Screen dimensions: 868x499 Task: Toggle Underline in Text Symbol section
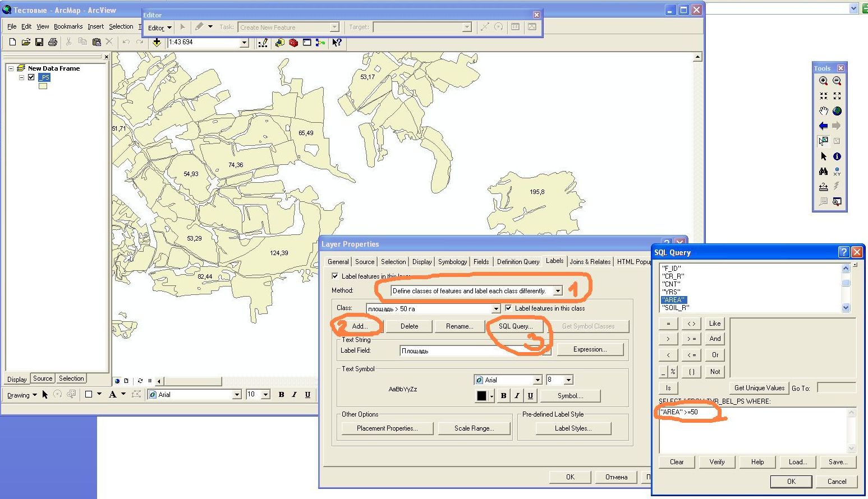530,396
